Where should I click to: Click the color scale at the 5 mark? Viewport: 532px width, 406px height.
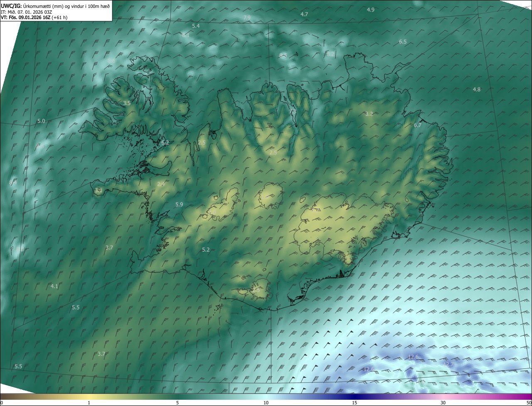(177, 403)
